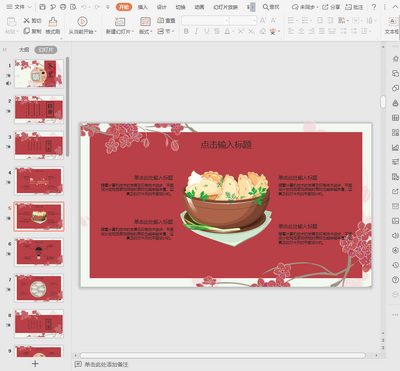Click the Redo arrow icon

(97, 7)
